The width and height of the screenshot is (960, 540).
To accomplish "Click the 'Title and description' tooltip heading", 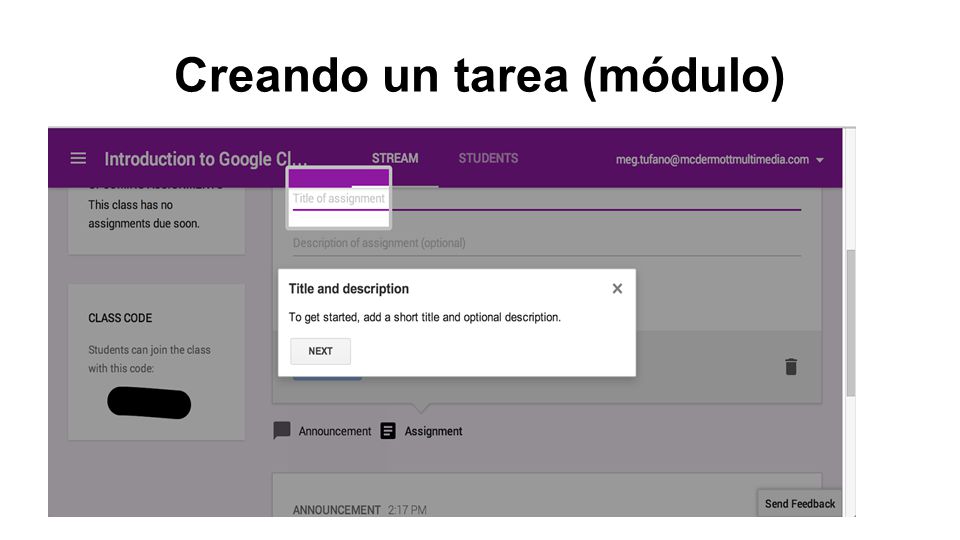I will (x=349, y=288).
